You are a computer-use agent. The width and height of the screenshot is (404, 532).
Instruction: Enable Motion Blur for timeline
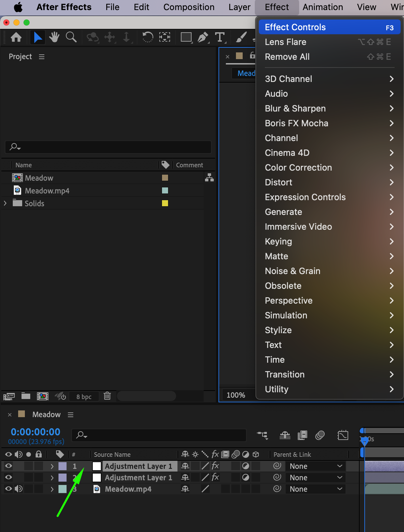(x=320, y=436)
